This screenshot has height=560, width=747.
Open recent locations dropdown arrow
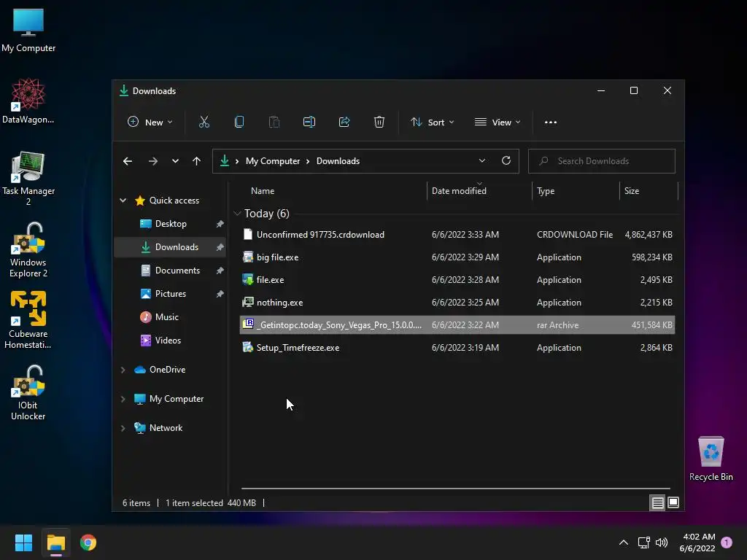pyautogui.click(x=175, y=161)
